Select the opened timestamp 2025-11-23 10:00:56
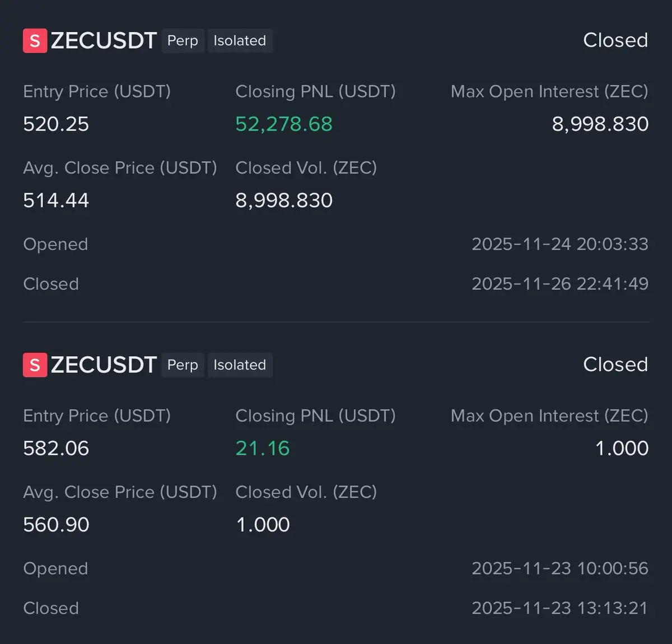Image resolution: width=672 pixels, height=644 pixels. [559, 568]
